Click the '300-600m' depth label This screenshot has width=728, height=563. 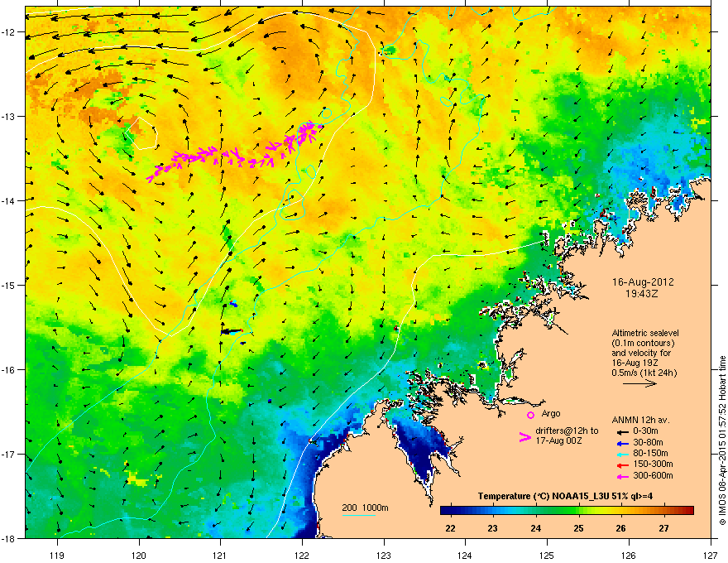pyautogui.click(x=653, y=475)
